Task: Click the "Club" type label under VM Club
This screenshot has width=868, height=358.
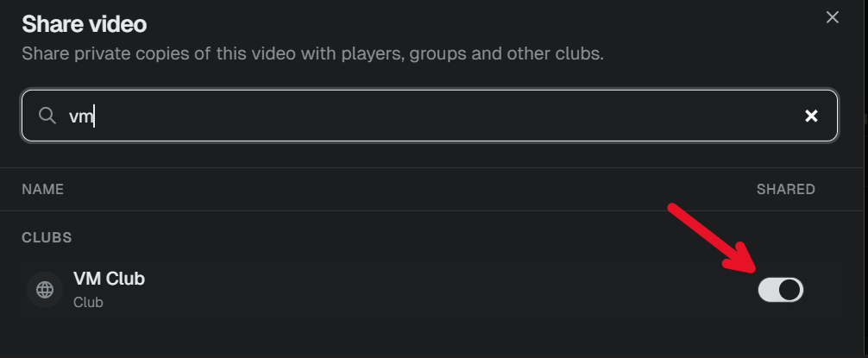Action: [88, 303]
